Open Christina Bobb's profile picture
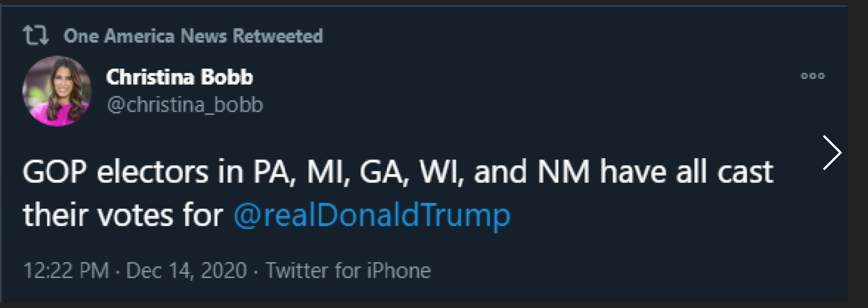The width and height of the screenshot is (868, 308). [x=57, y=91]
